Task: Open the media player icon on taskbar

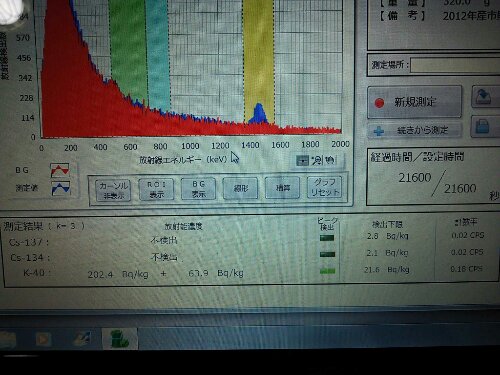Action: point(43,339)
